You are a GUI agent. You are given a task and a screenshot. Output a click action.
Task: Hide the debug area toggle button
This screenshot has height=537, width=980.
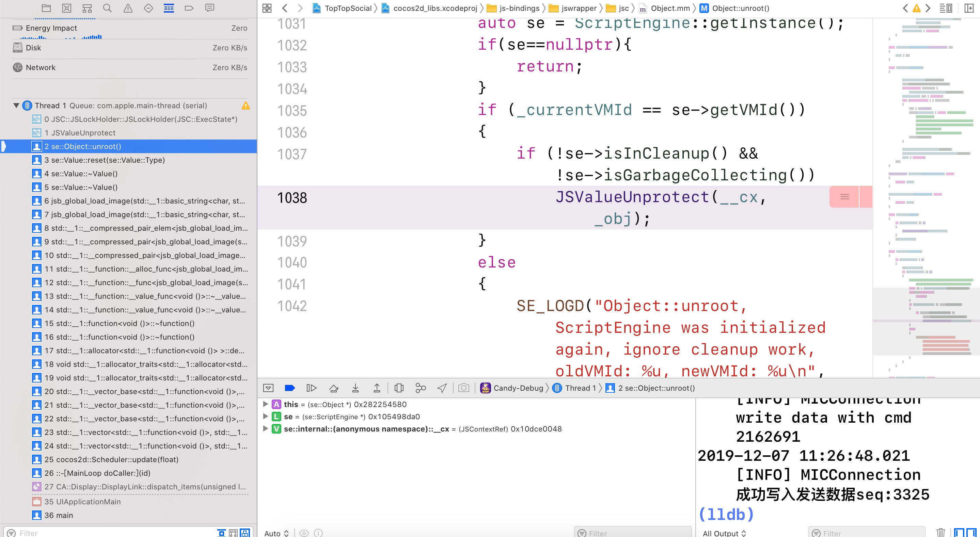(x=268, y=388)
